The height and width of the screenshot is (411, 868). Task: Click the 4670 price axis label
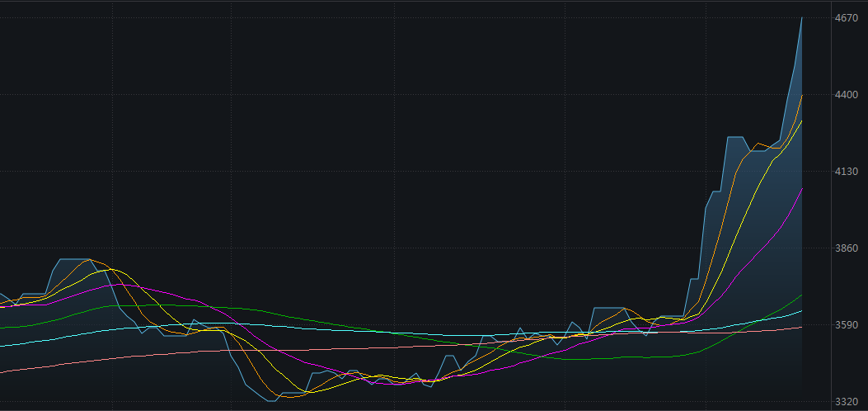tap(846, 18)
